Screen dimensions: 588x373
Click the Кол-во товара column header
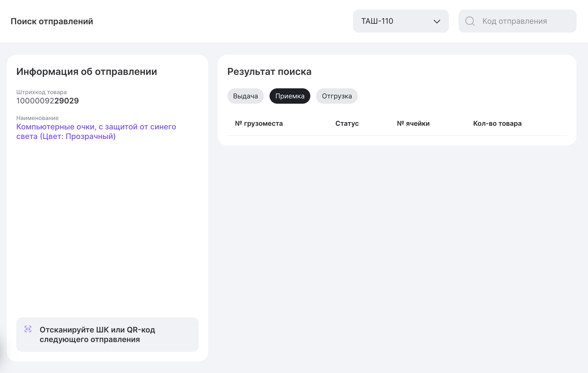(497, 123)
